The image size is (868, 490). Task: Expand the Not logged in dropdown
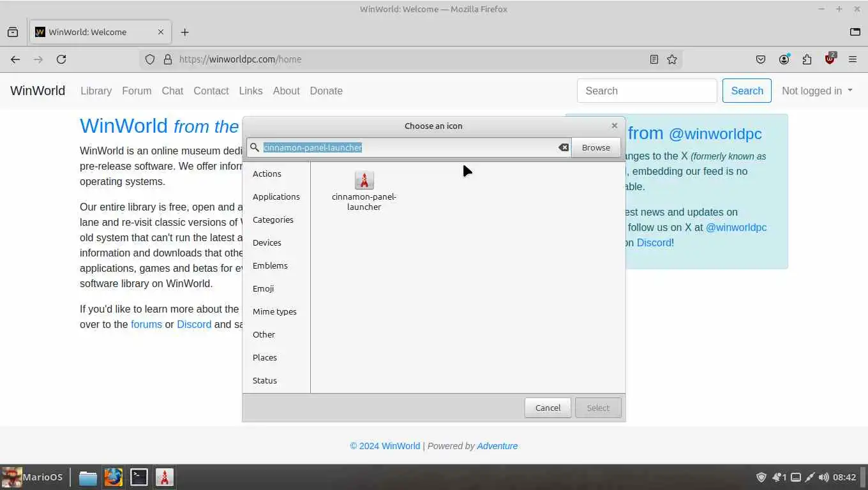[x=817, y=91]
